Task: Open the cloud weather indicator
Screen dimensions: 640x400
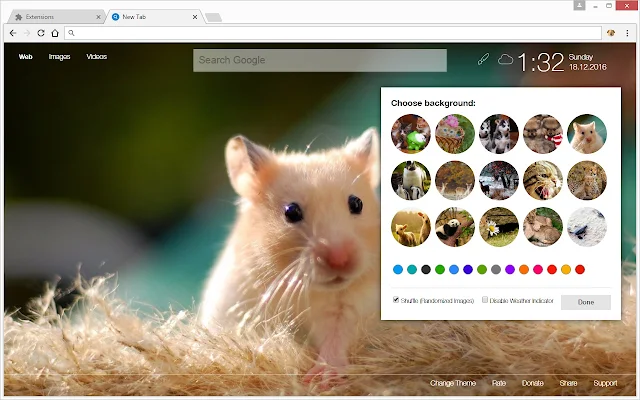Action: coord(505,60)
